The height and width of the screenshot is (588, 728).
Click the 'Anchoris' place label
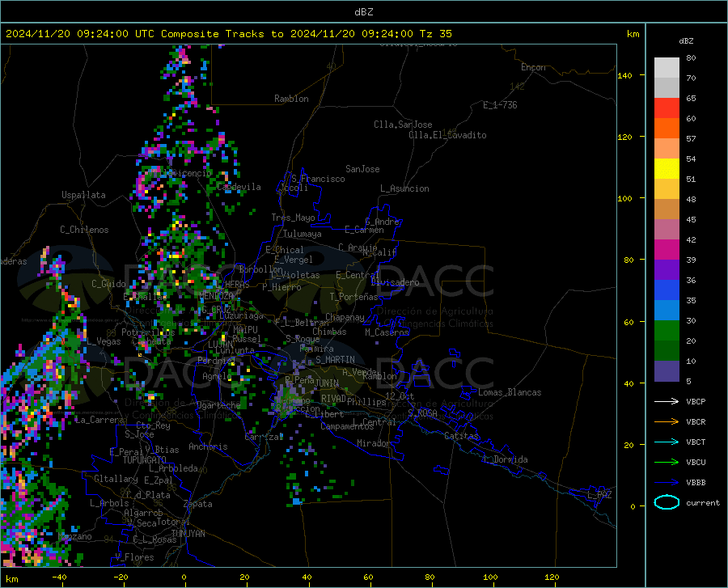coord(208,446)
